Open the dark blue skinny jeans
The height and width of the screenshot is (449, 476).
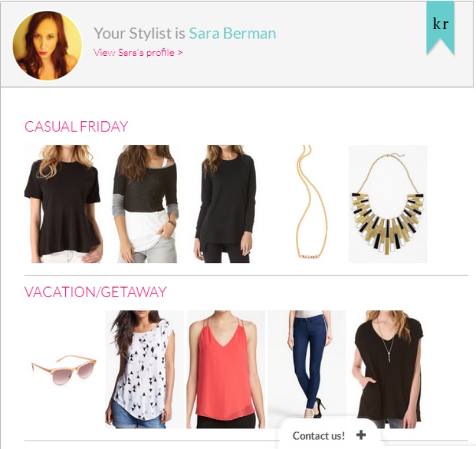tap(307, 365)
